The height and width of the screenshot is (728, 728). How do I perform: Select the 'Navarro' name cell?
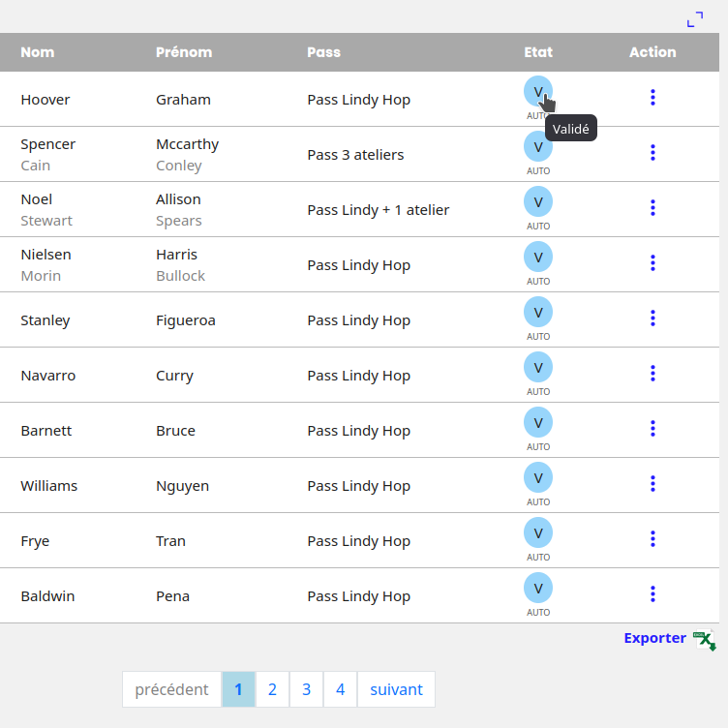point(47,376)
